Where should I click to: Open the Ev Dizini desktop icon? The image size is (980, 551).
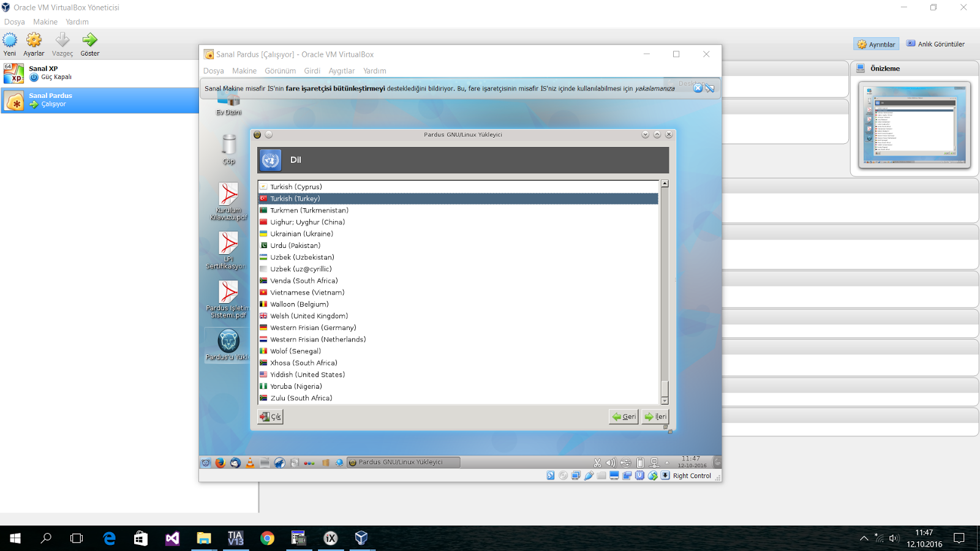(228, 104)
